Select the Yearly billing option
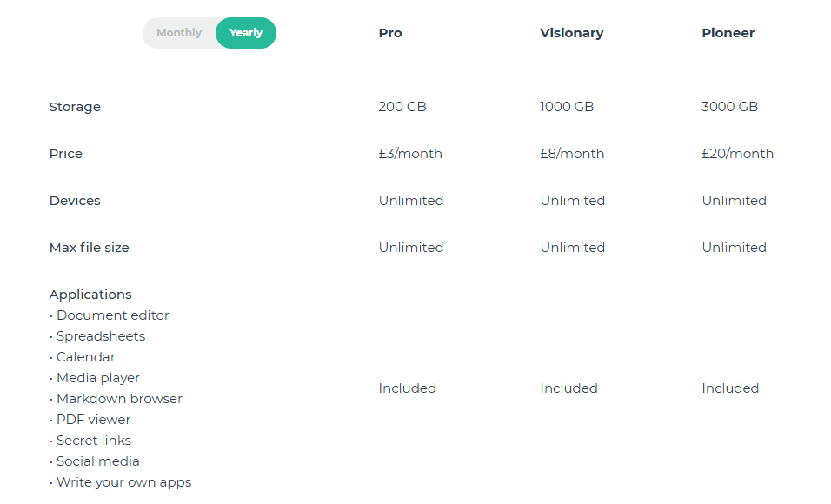Viewport: 831px width, 504px height. (x=246, y=33)
